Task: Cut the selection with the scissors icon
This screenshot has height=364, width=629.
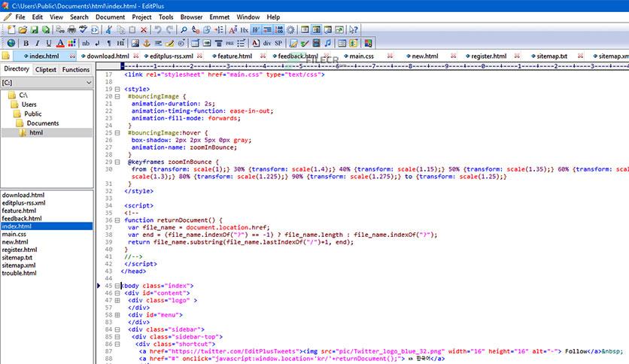Action: (x=108, y=29)
